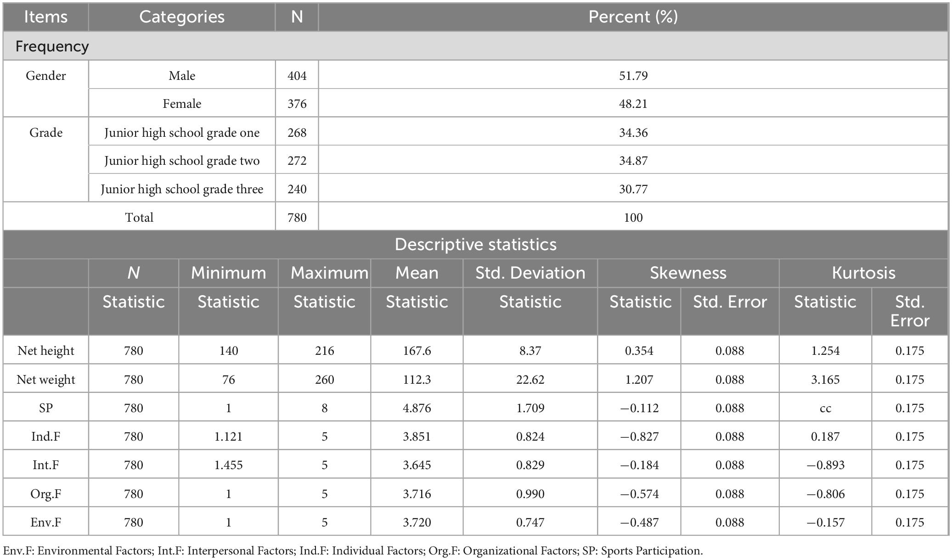Screen dimensions: 952x560
Task: Click the "Net height" row label
Action: point(45,351)
